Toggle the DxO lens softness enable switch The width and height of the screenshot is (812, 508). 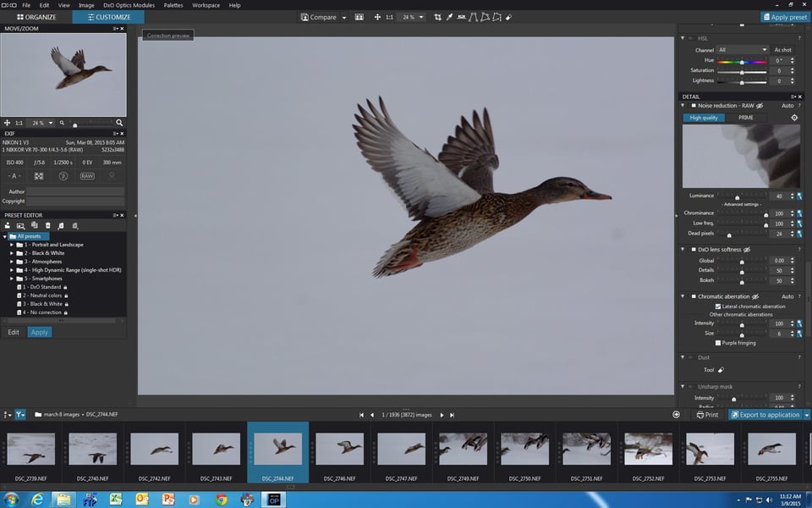pyautogui.click(x=693, y=249)
